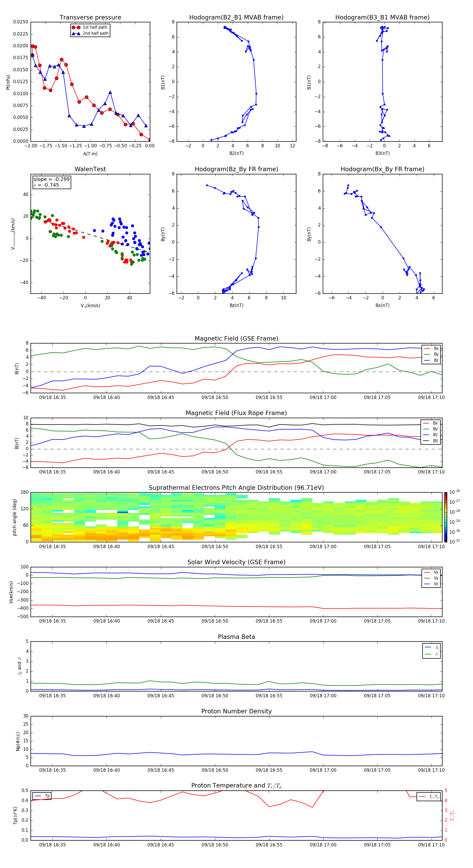Click the 'Hodogram(Bz_By FR frame)' title
The width and height of the screenshot is (473, 868).
click(236, 169)
